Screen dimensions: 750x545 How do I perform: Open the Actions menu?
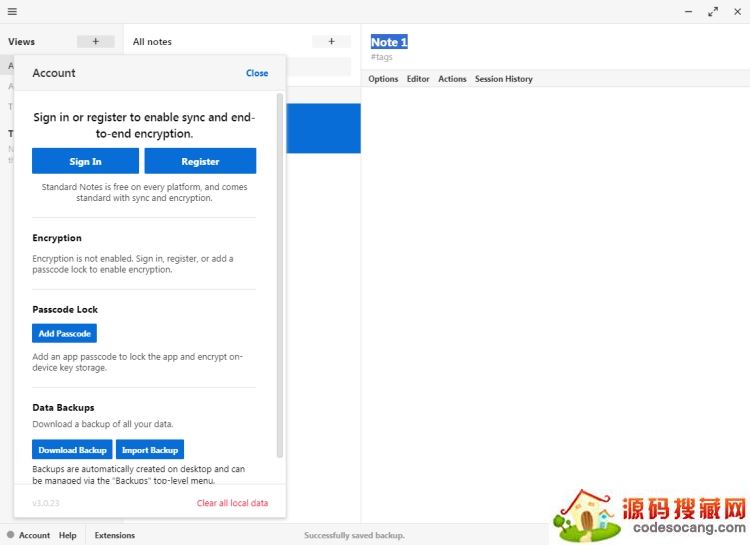452,79
